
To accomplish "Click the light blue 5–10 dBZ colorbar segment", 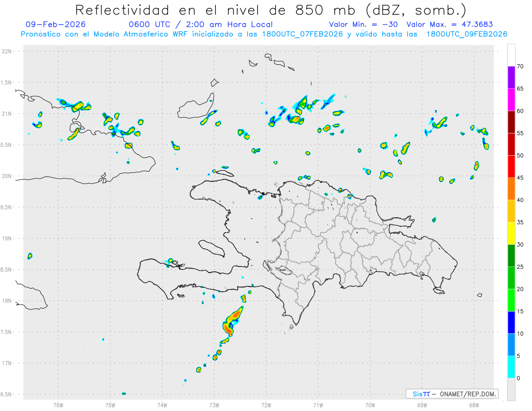I will tap(511, 345).
